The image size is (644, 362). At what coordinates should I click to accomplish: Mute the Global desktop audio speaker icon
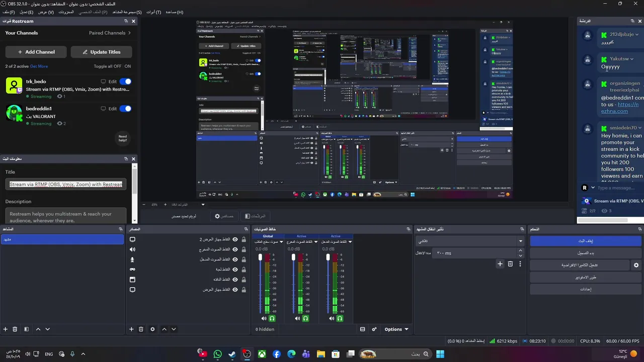coord(264,318)
